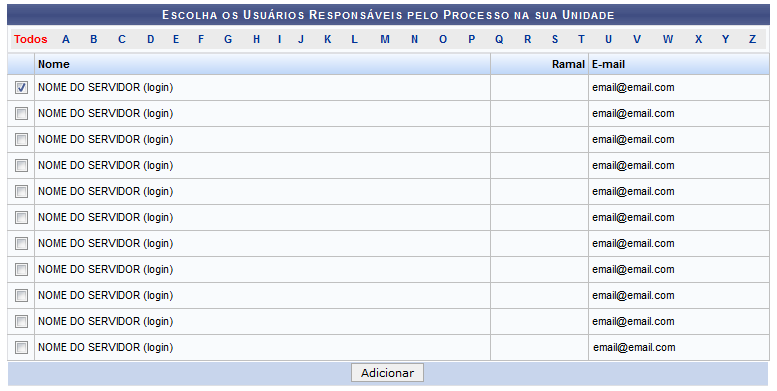Filter names by letter P
Screen dimensions: 777x391
pyautogui.click(x=471, y=39)
